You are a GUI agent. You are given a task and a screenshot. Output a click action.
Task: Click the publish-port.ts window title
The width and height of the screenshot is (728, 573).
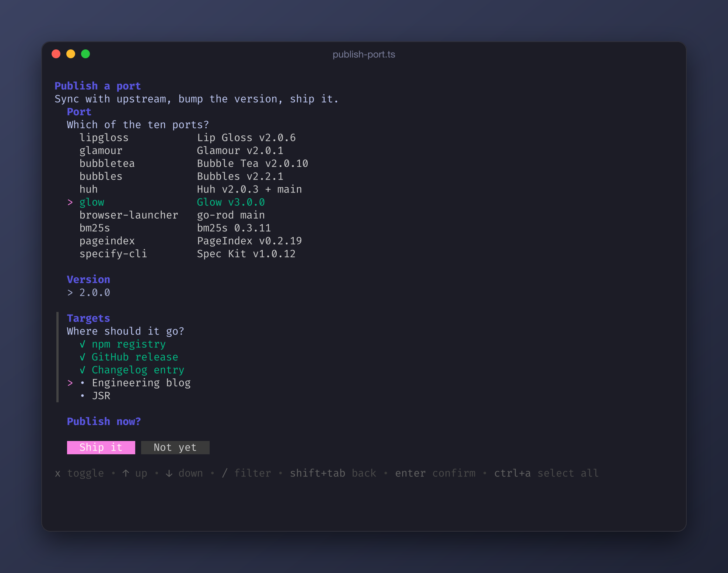pyautogui.click(x=364, y=54)
